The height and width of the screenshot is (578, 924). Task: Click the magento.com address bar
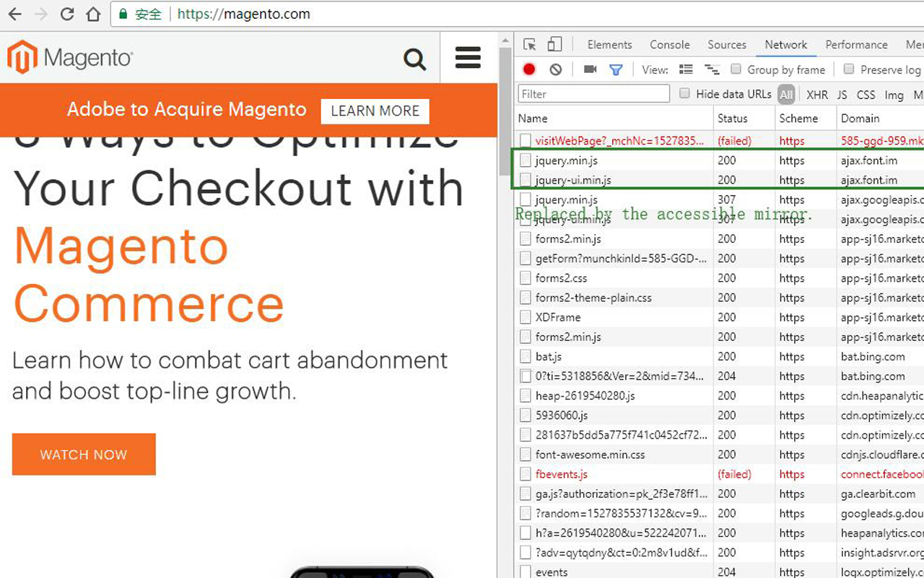click(x=516, y=14)
